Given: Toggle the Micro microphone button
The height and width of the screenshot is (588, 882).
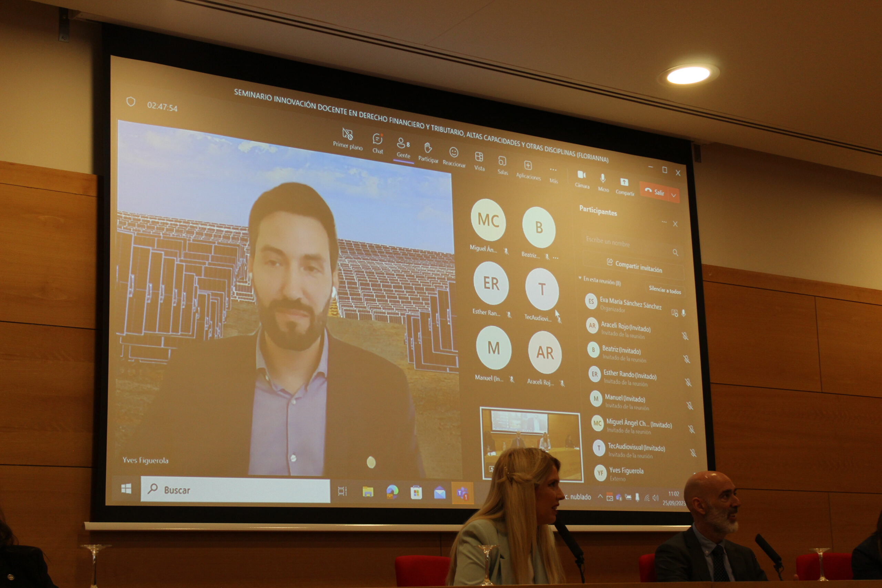Looking at the screenshot, I should click(x=603, y=183).
